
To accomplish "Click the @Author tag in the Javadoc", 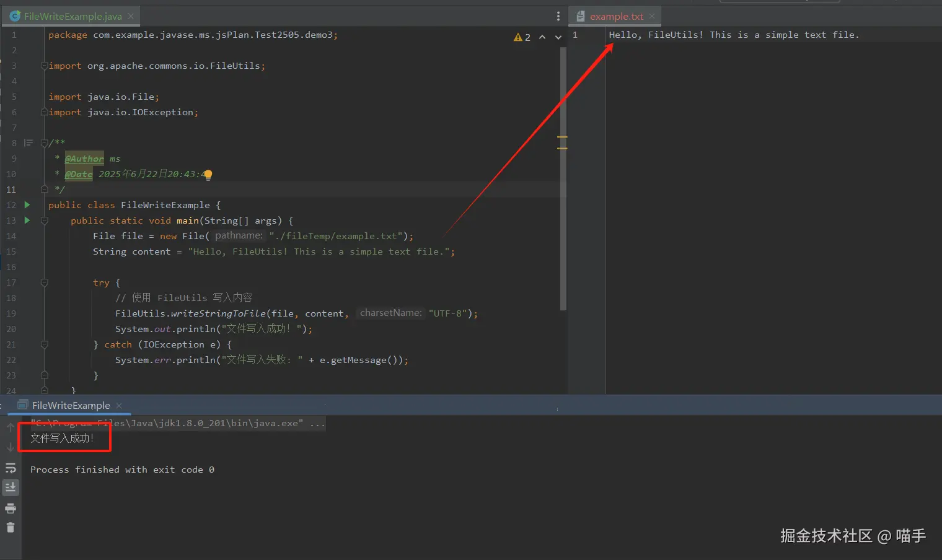I will click(x=84, y=159).
